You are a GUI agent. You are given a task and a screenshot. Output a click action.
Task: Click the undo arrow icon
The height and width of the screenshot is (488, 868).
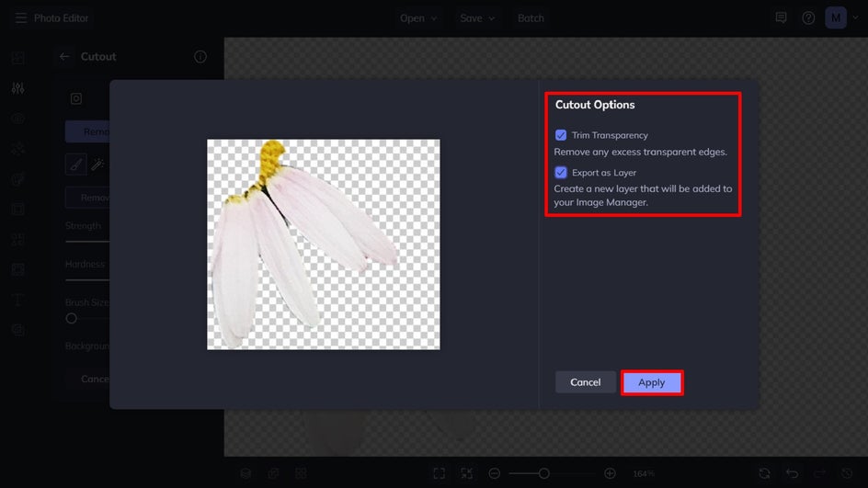point(793,473)
